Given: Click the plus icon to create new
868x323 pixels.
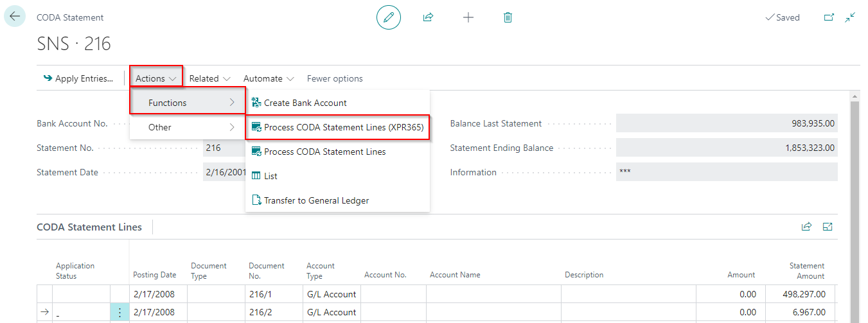Looking at the screenshot, I should tap(468, 17).
